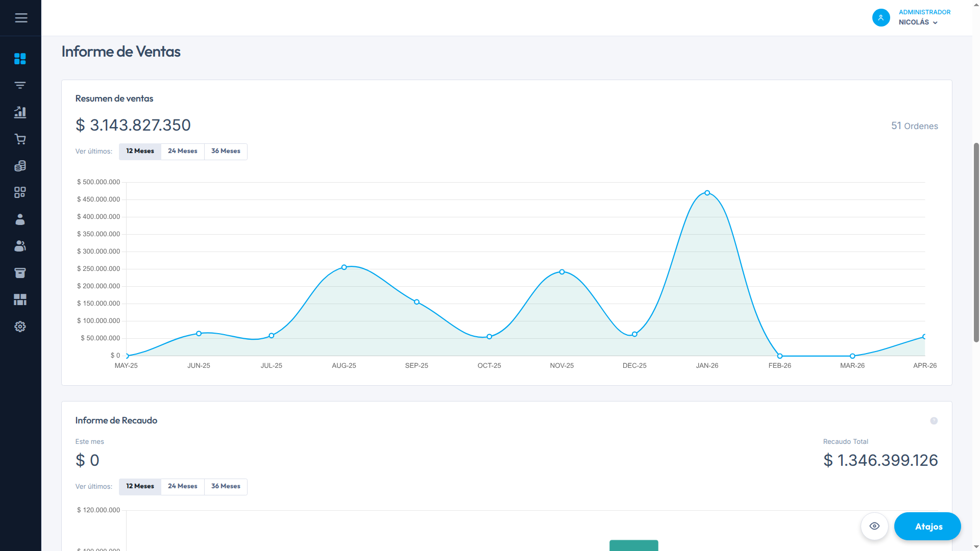The image size is (980, 551).
Task: Open the coins stack icon in sidebar
Action: (20, 166)
